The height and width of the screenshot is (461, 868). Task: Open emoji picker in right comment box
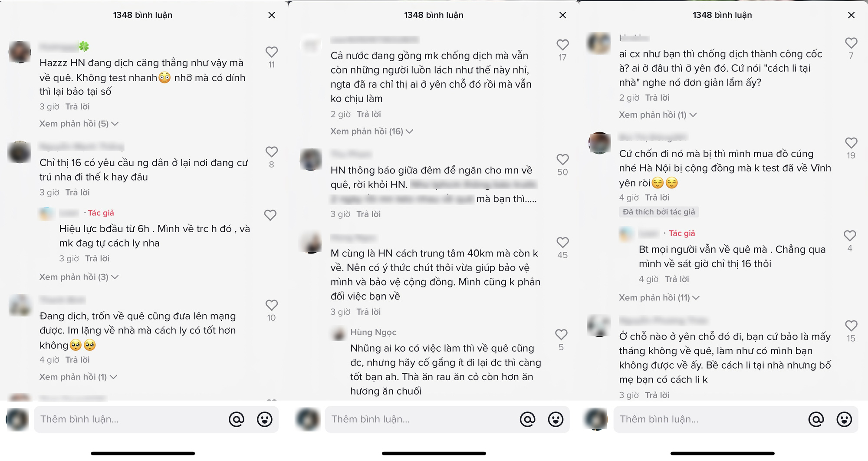844,419
